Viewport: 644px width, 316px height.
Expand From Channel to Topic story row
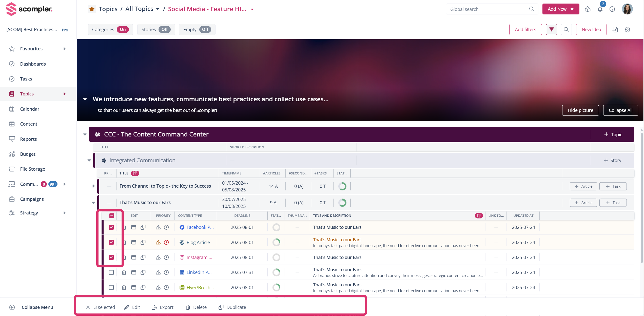tap(93, 186)
